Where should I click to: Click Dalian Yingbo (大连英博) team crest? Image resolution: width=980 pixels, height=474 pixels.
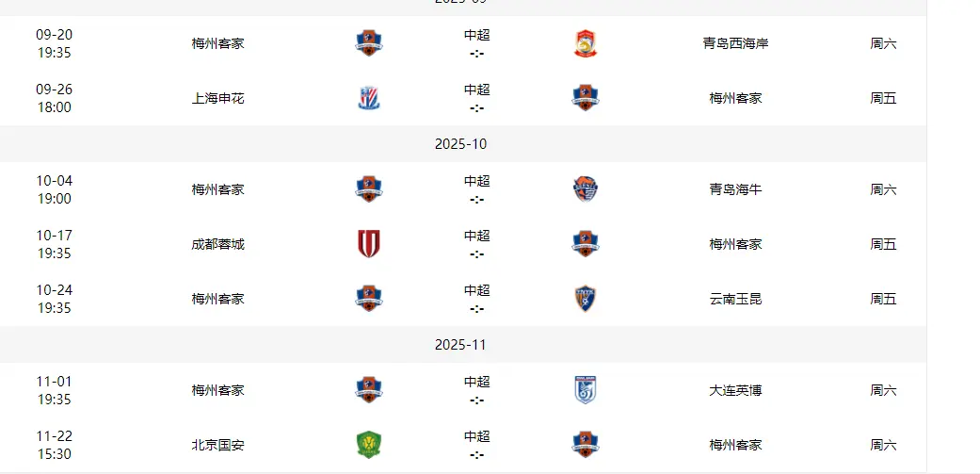point(586,390)
